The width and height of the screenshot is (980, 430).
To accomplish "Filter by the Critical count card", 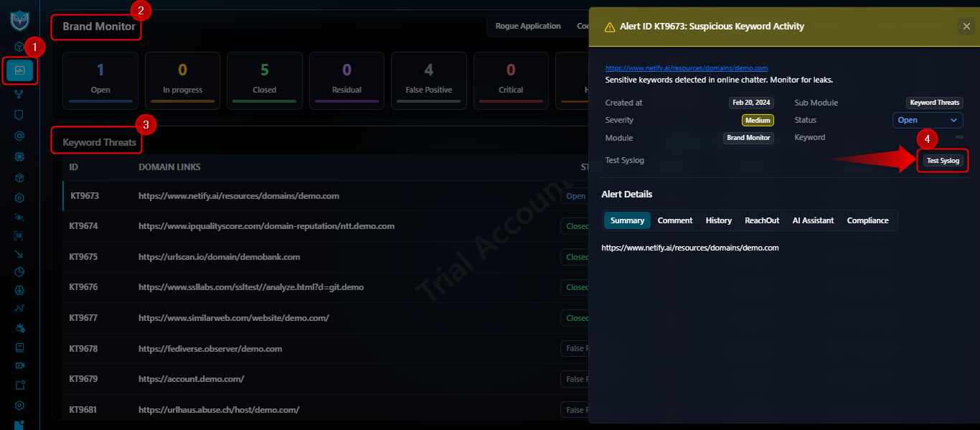I will point(511,80).
